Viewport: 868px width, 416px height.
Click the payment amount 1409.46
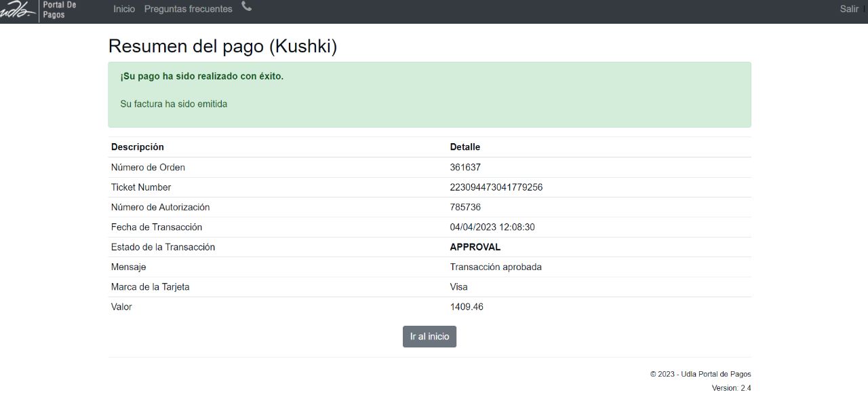click(466, 307)
